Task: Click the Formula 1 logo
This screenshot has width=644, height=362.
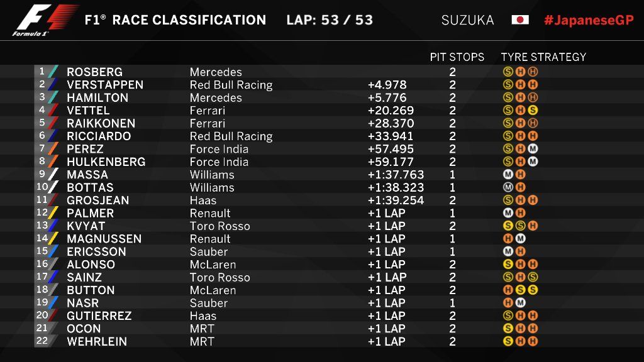Action: tap(45, 20)
